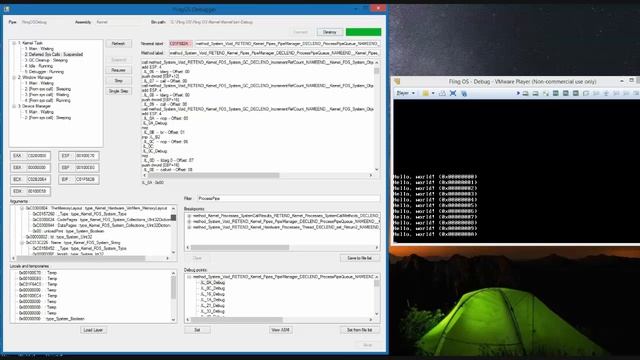Expand the Thread set_Return2 breakpoint entry
640x360 pixels.
(x=189, y=227)
